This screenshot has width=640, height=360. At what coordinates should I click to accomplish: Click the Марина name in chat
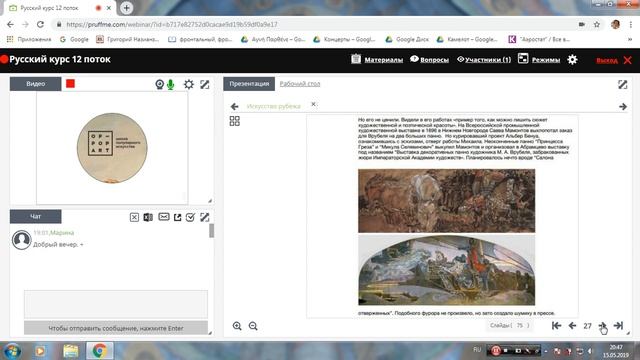click(62, 233)
